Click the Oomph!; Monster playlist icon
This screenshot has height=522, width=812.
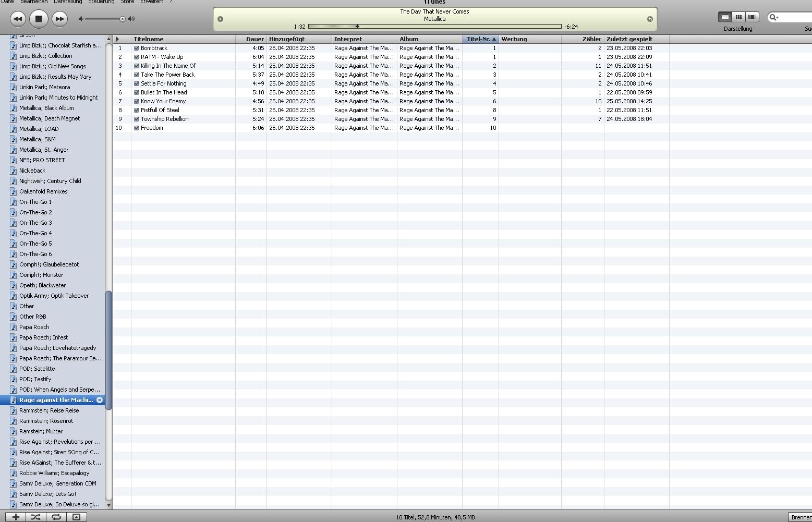[x=14, y=275]
